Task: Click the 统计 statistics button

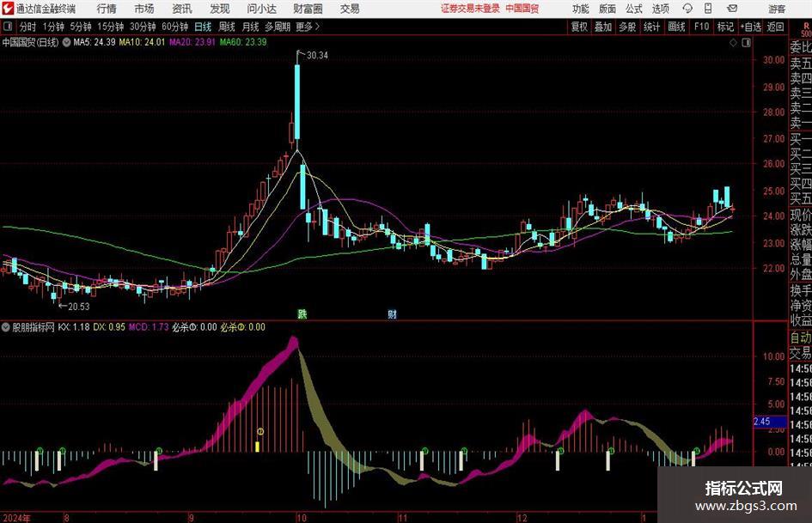Action: point(651,27)
